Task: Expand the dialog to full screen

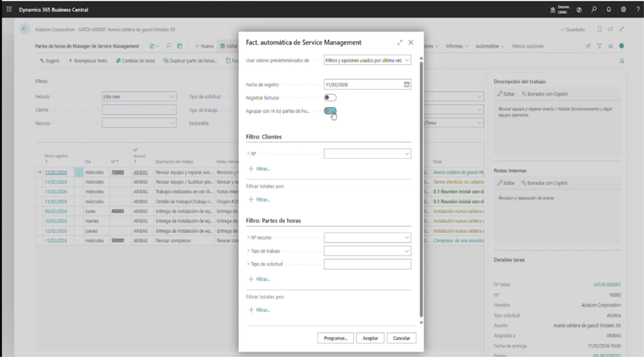Action: coord(399,42)
